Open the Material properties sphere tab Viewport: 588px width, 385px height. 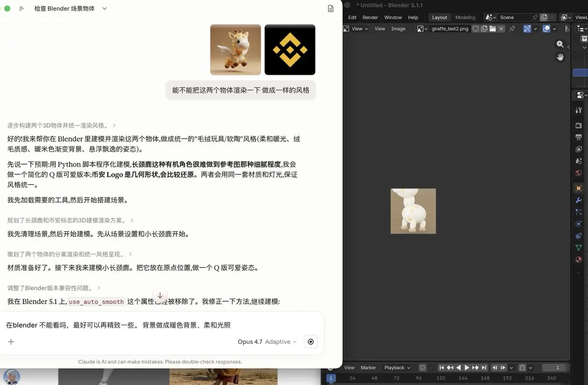(x=579, y=260)
